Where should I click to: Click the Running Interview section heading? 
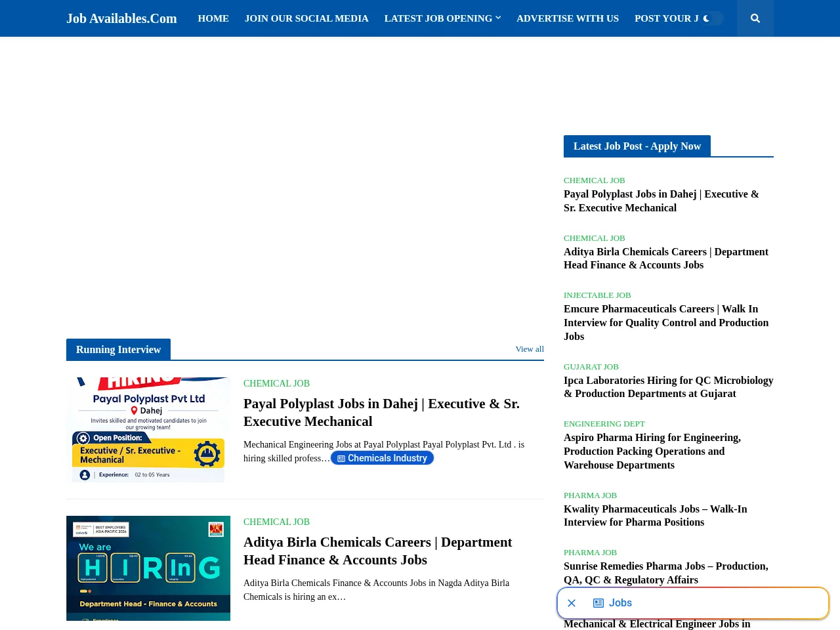point(118,350)
